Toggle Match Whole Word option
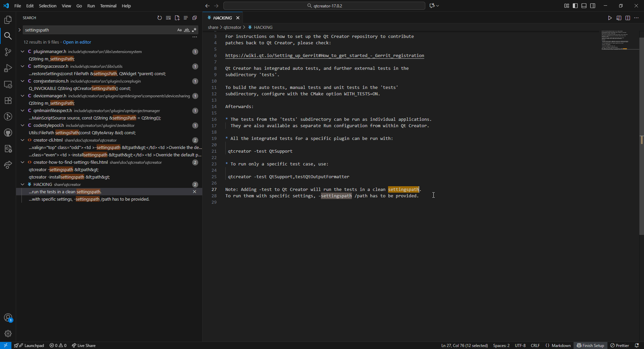 click(187, 30)
